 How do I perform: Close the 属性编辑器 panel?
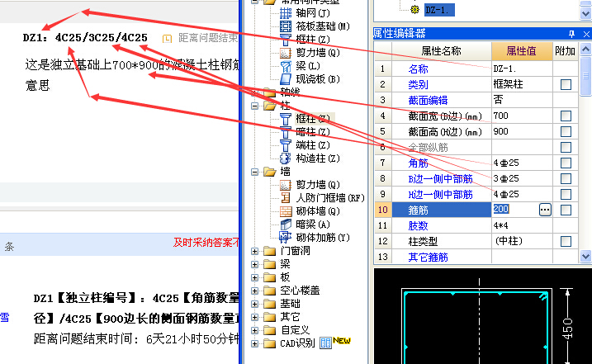click(x=586, y=34)
